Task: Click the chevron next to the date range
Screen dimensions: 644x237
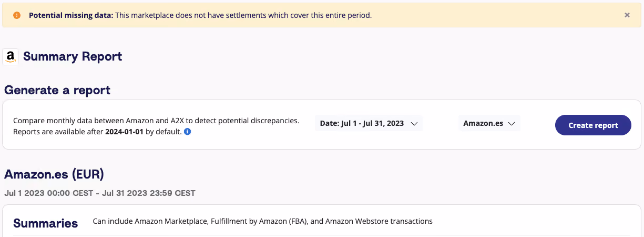Action: [414, 124]
